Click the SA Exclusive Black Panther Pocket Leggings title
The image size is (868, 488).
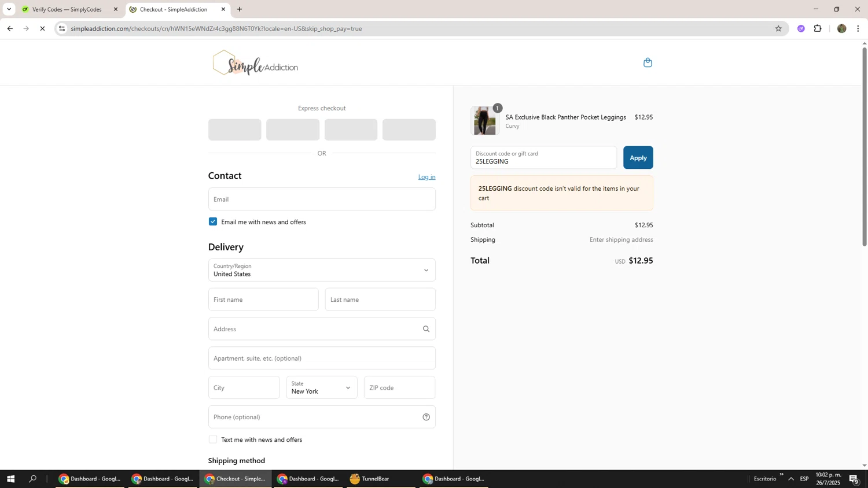566,117
